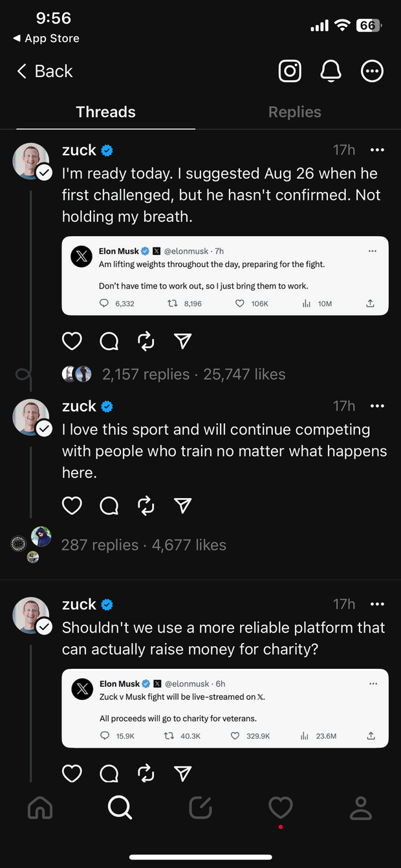Like the "more reliable platform" post
Screen dimensions: 401x868
(x=72, y=773)
